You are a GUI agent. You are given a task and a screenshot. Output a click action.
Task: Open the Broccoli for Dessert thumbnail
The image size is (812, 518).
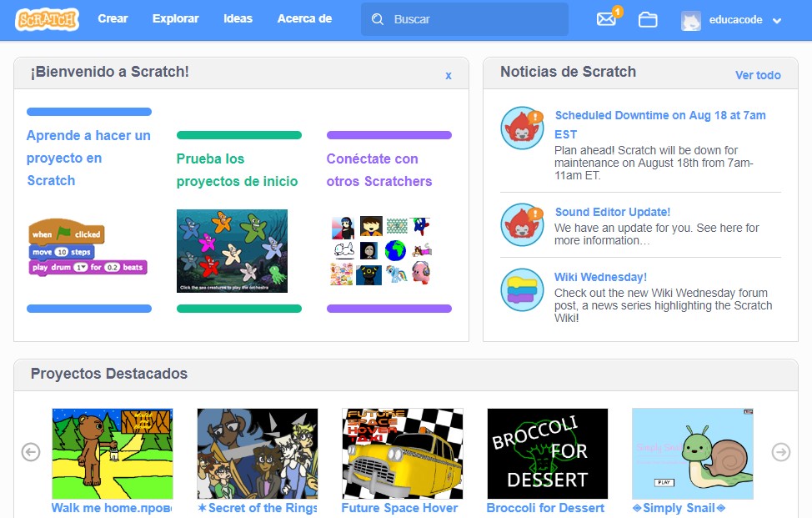[x=548, y=454]
